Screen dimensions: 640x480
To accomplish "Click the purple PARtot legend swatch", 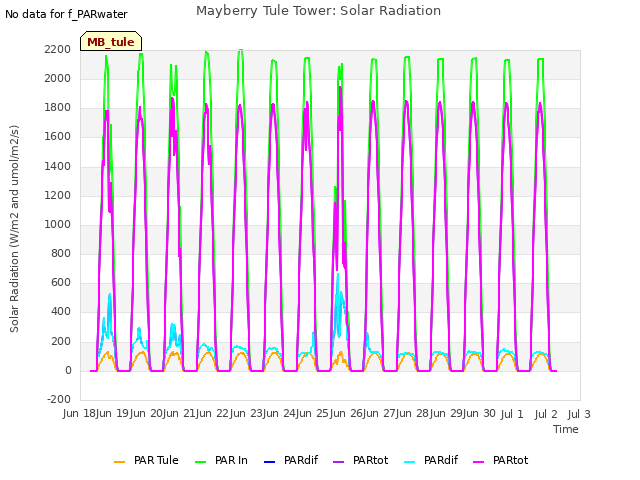I will [x=338, y=462].
